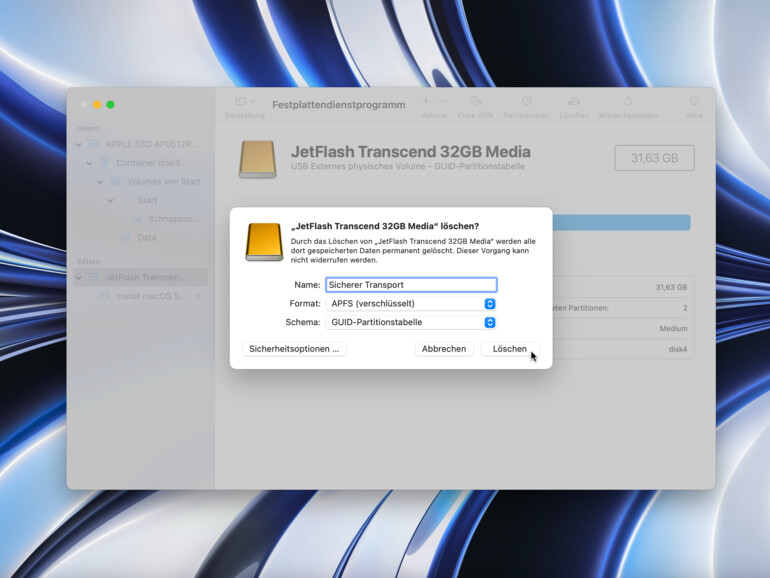Click the green zoom window button

click(110, 105)
